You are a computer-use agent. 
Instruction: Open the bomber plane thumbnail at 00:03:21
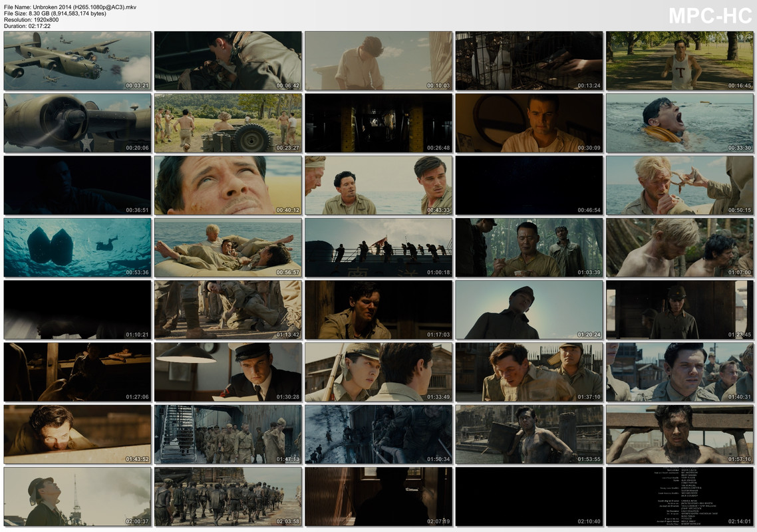click(x=77, y=61)
